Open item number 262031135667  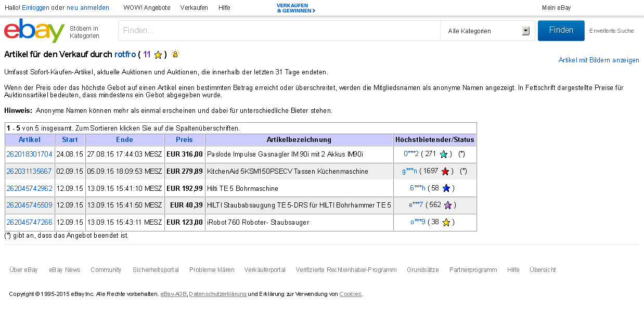click(30, 171)
